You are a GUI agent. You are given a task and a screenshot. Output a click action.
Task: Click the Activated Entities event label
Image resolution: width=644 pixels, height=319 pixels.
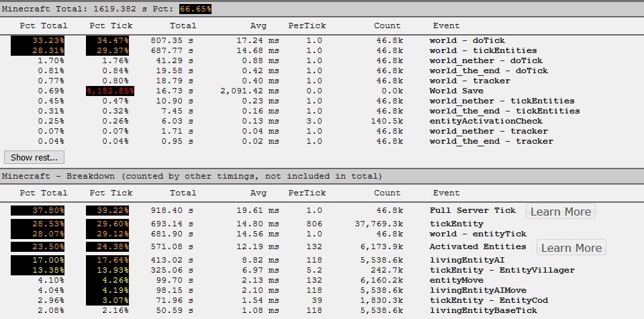(477, 246)
